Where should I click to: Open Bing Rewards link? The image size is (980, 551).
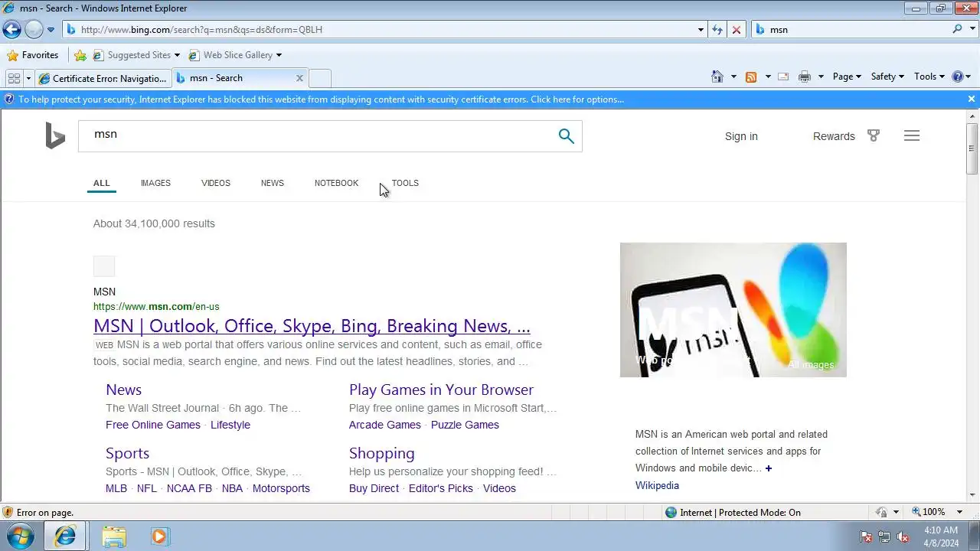[x=834, y=136]
